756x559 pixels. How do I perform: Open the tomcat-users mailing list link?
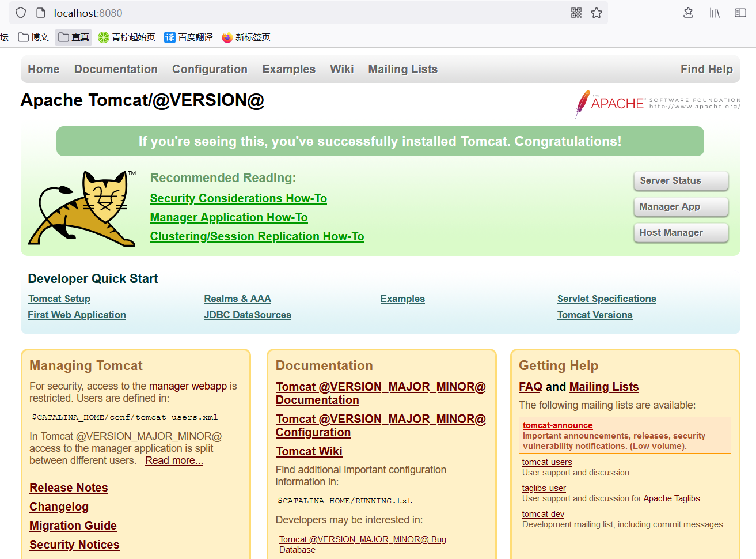(x=547, y=462)
